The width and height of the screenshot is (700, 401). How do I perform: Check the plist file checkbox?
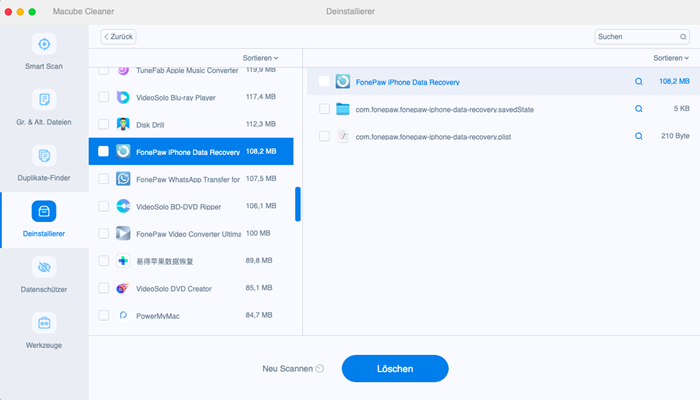tap(325, 136)
